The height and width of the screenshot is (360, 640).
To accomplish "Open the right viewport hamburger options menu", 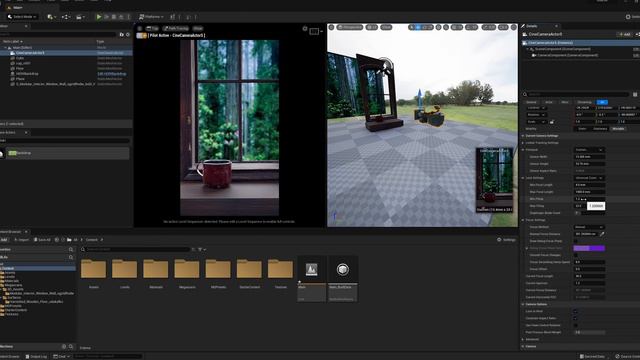I will (331, 27).
